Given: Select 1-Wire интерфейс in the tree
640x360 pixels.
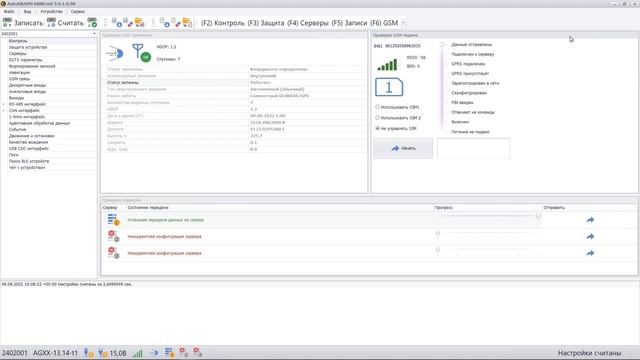Looking at the screenshot, I should click(27, 117).
